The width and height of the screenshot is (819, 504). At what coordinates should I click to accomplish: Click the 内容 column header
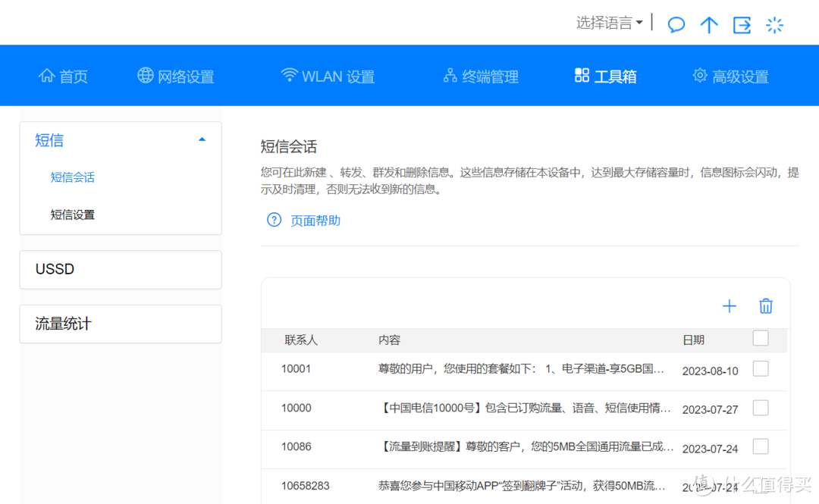pos(389,340)
